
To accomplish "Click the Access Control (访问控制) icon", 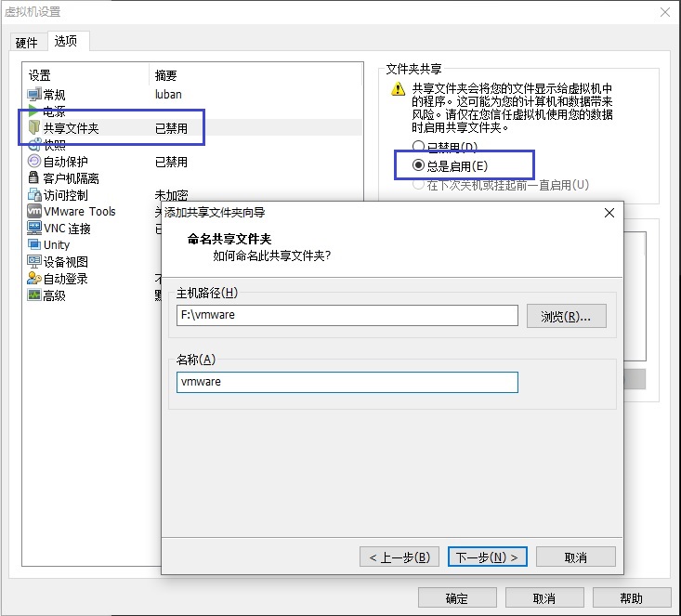I will 34,195.
